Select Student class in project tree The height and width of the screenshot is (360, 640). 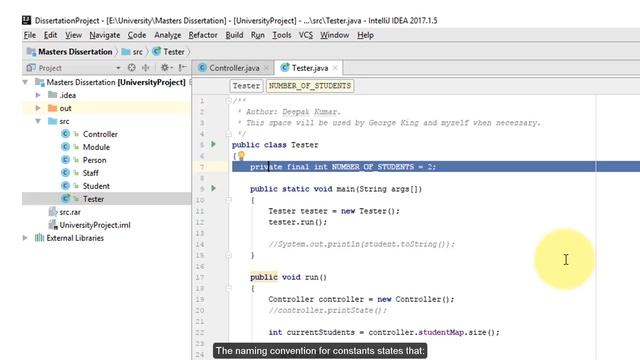coord(96,186)
